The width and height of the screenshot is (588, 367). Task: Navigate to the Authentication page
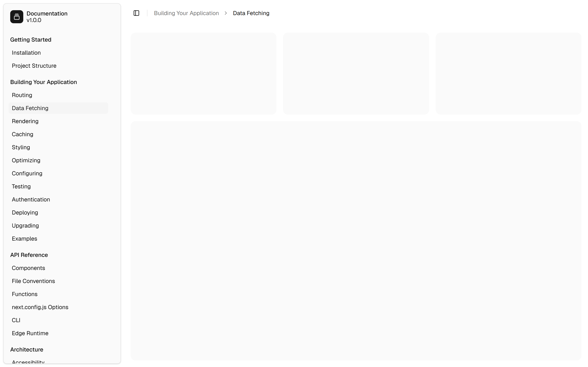coord(31,200)
